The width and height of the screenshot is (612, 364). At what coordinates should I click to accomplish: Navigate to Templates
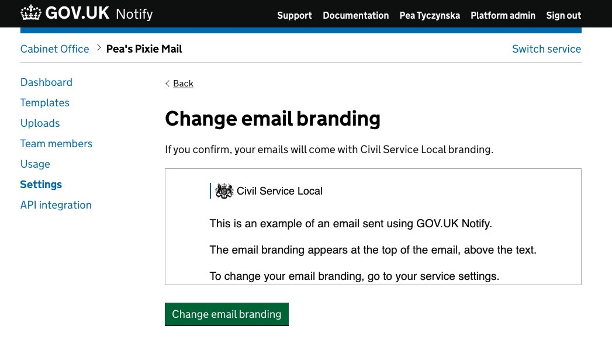pos(45,103)
